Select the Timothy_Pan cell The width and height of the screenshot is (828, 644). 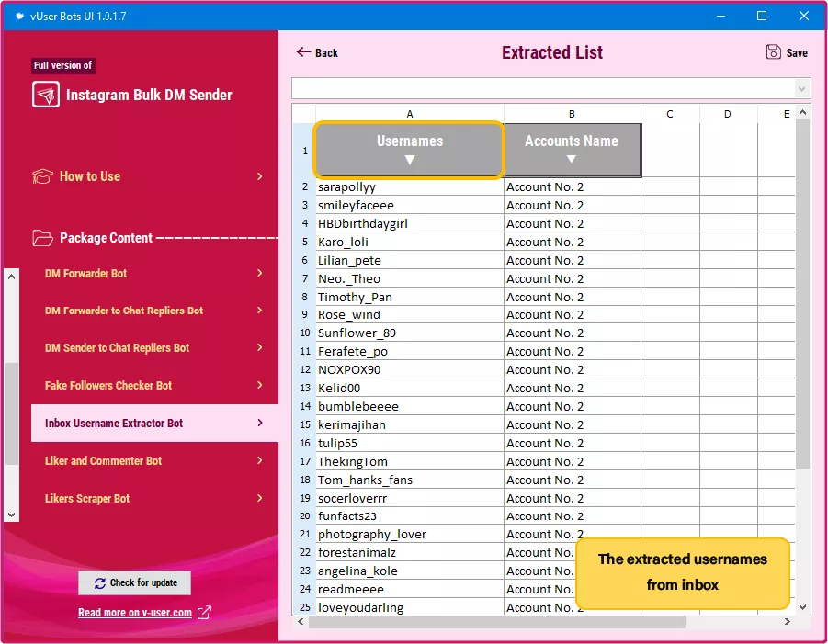point(410,297)
